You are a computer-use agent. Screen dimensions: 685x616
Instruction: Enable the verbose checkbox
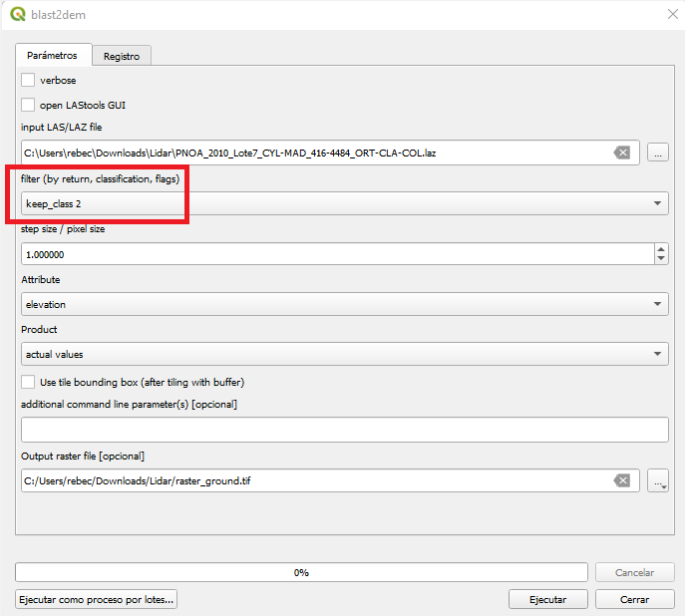(28, 80)
